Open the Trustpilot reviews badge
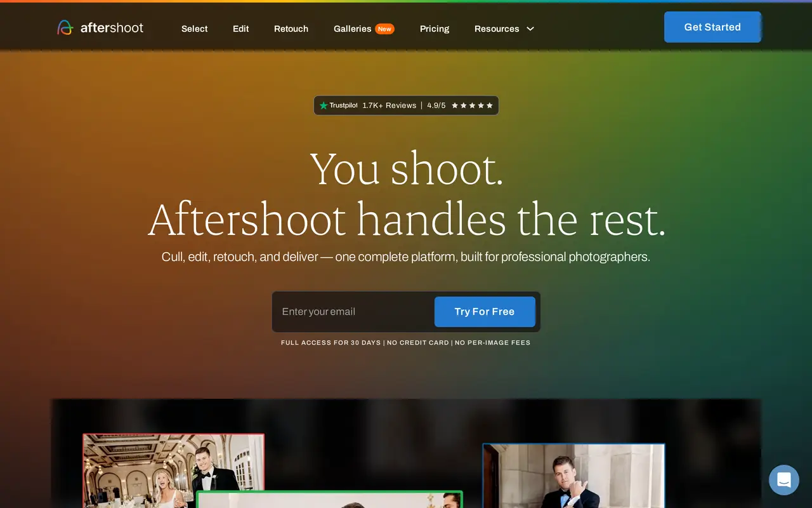 406,105
